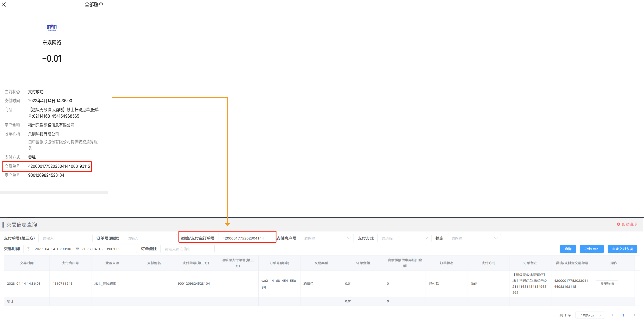Click the 总计 summary row label
The width and height of the screenshot is (644, 325).
click(10, 301)
